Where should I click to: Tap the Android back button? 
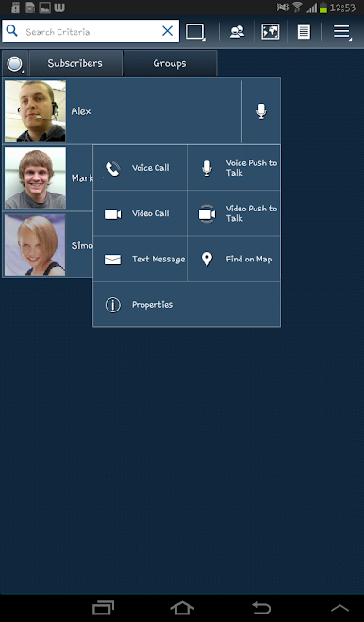(261, 608)
